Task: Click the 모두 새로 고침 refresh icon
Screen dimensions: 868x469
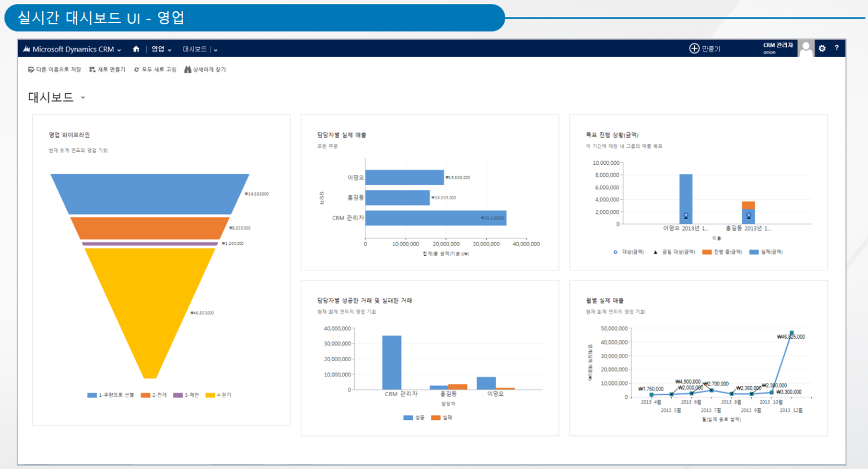Action: (136, 69)
